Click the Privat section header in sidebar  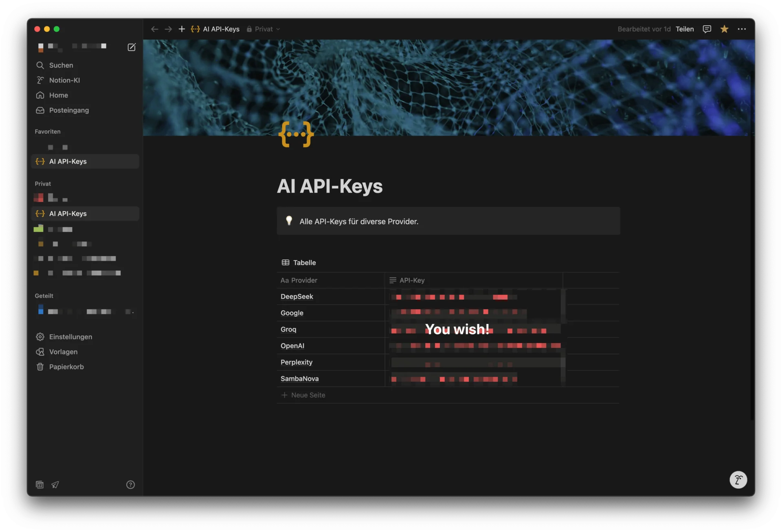43,184
